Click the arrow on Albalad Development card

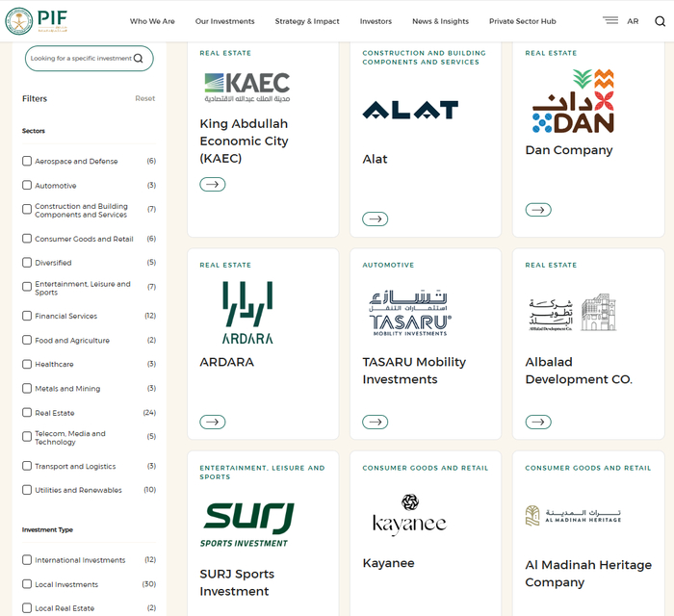coord(538,422)
